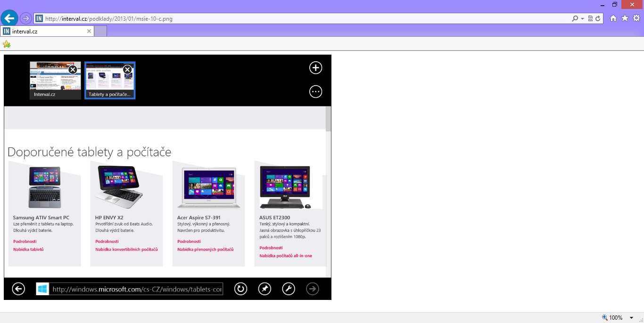The width and height of the screenshot is (644, 323).
Task: Click the circled plus new tab icon
Action: 315,68
